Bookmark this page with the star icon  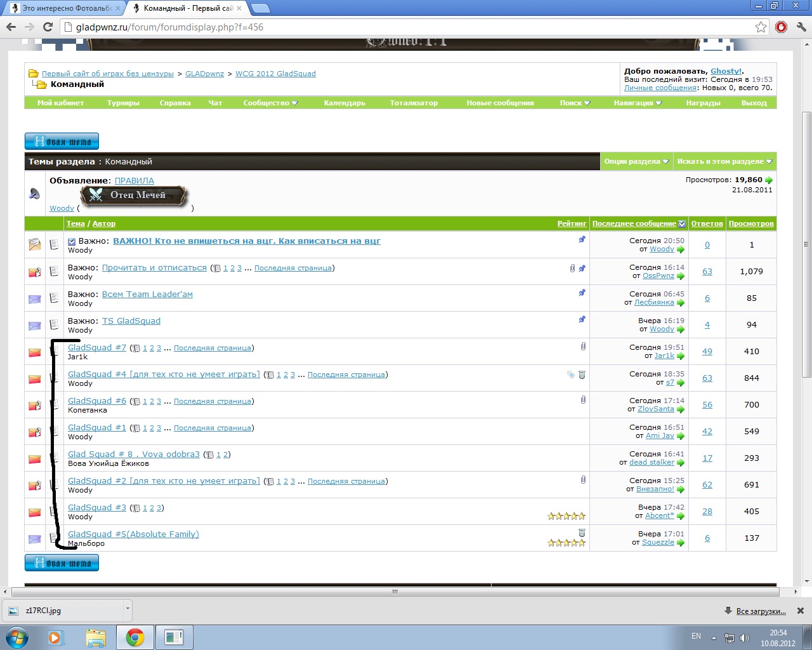pyautogui.click(x=761, y=27)
